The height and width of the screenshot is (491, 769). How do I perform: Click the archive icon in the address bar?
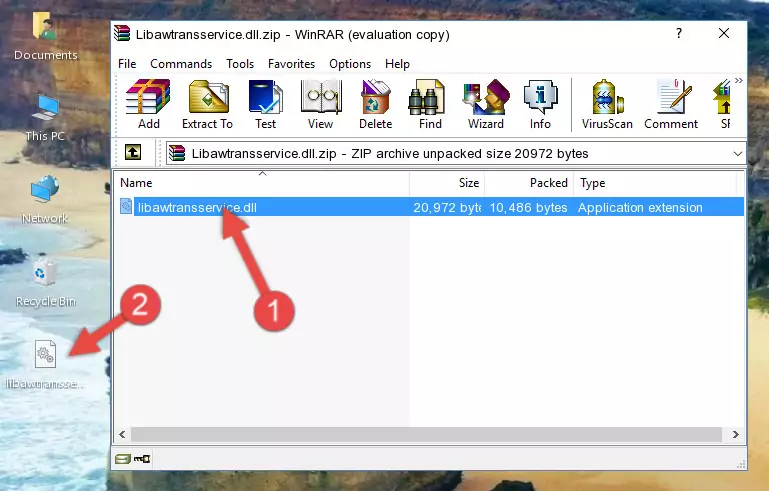pyautogui.click(x=177, y=154)
